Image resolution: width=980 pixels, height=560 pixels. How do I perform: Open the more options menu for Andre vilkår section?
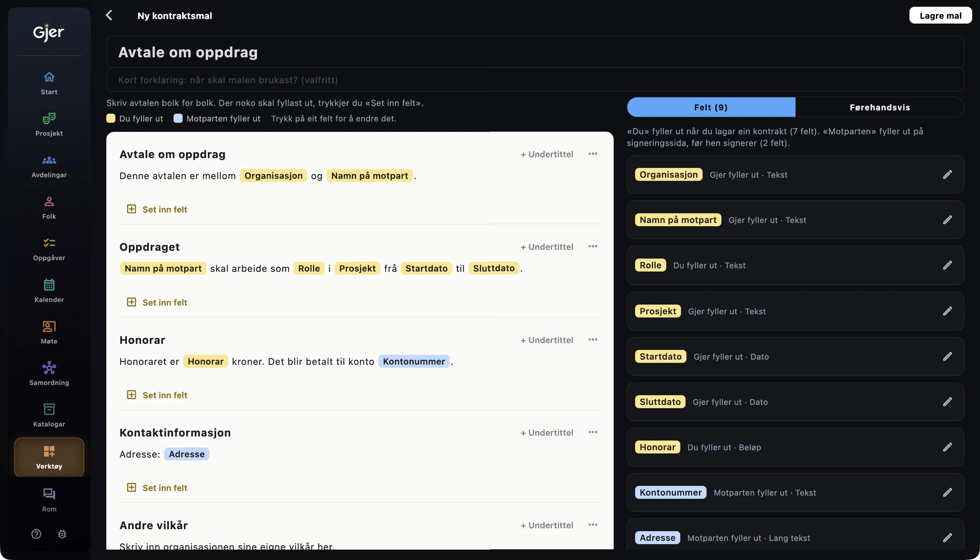coord(593,525)
